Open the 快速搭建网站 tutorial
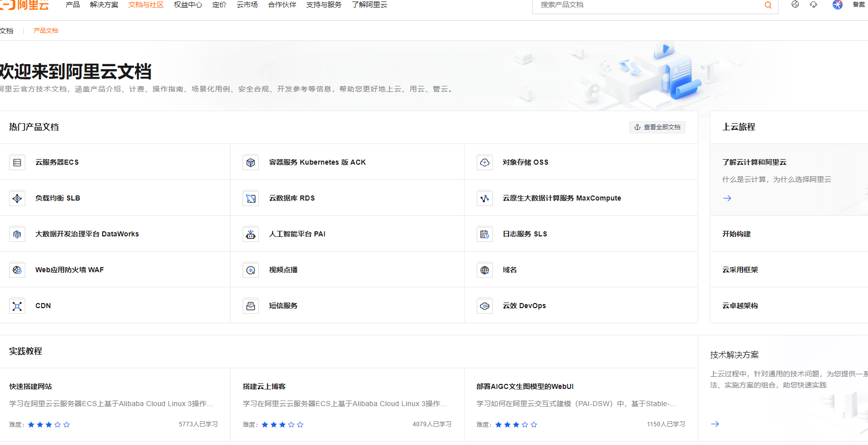 point(30,386)
